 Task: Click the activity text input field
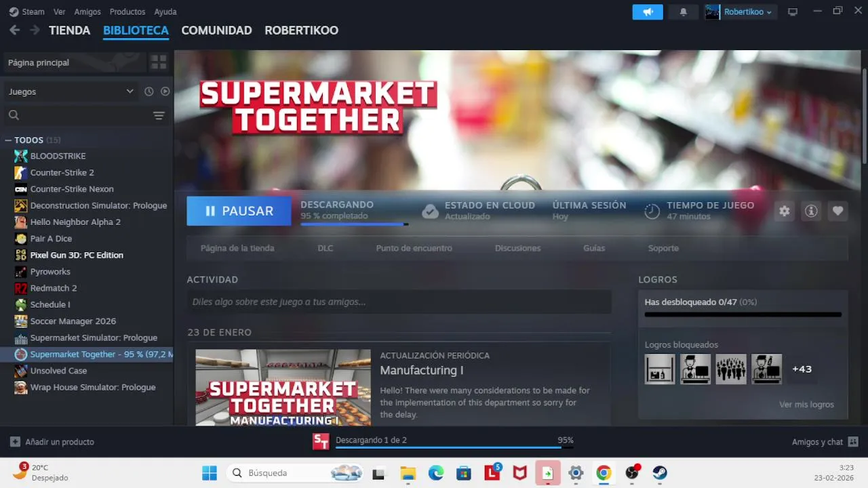coord(399,302)
